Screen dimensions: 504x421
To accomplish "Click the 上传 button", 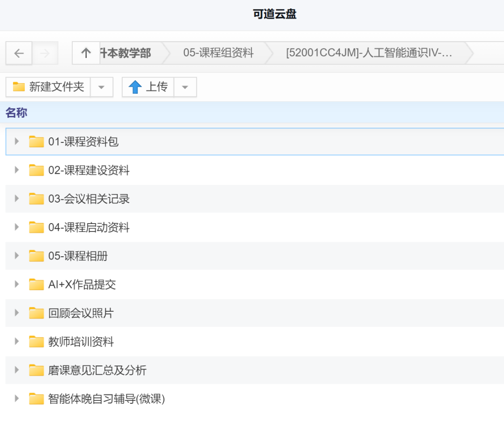I will 148,87.
